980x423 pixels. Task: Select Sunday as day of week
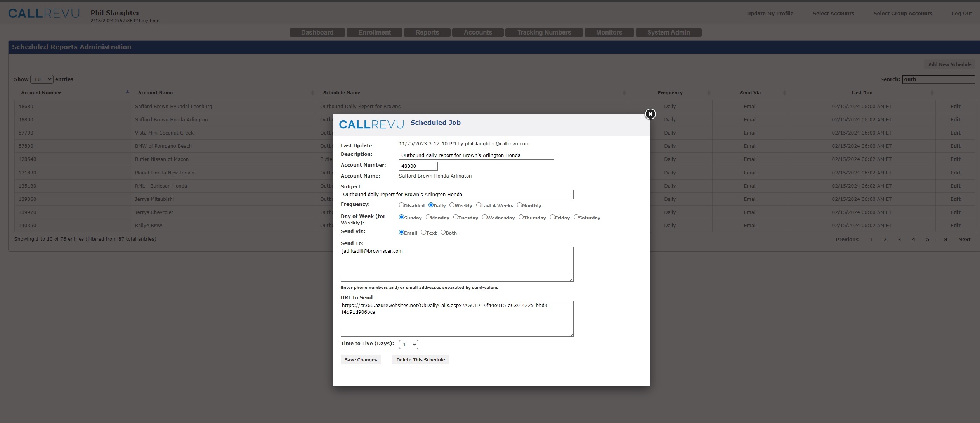401,217
